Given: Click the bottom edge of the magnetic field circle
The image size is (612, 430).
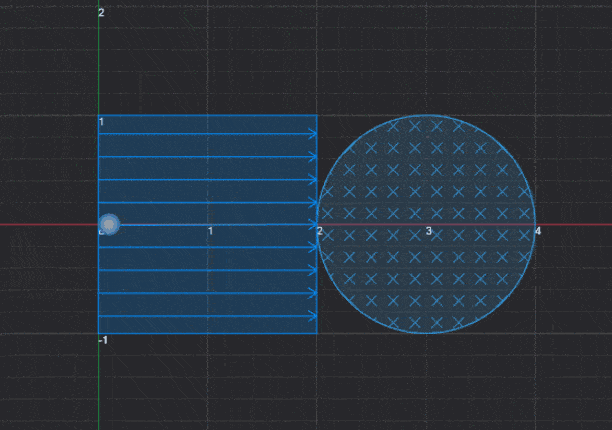Looking at the screenshot, I should click(x=427, y=333).
